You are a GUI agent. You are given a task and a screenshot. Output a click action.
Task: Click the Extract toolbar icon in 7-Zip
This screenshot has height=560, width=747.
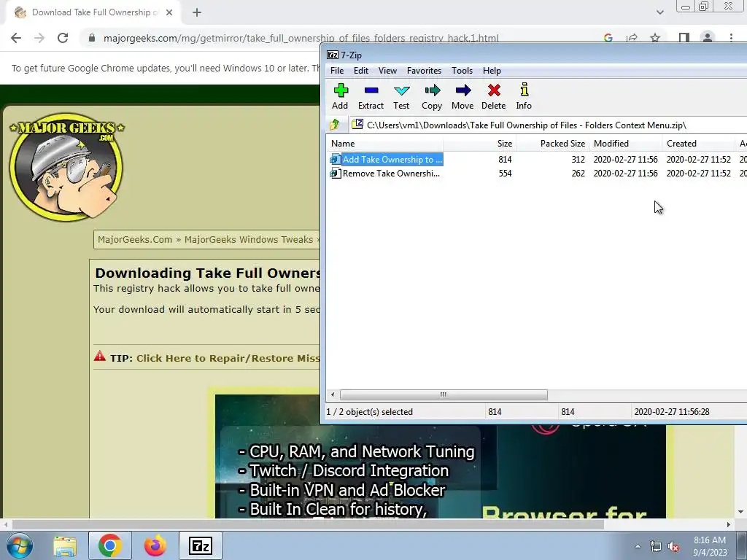(371, 97)
